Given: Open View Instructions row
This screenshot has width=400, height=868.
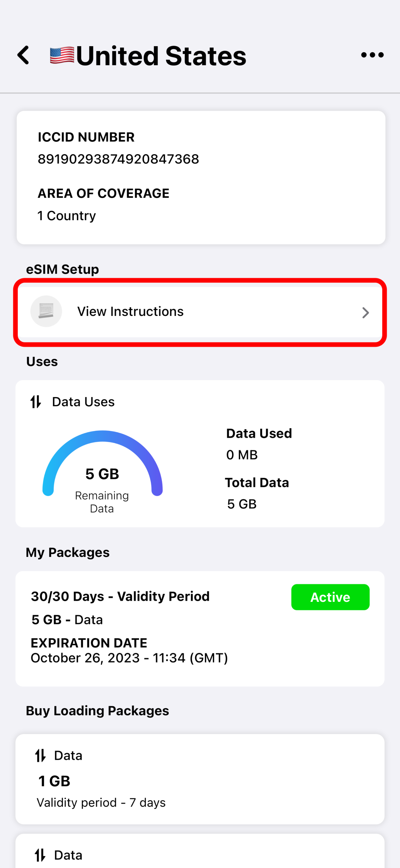Looking at the screenshot, I should click(x=200, y=312).
